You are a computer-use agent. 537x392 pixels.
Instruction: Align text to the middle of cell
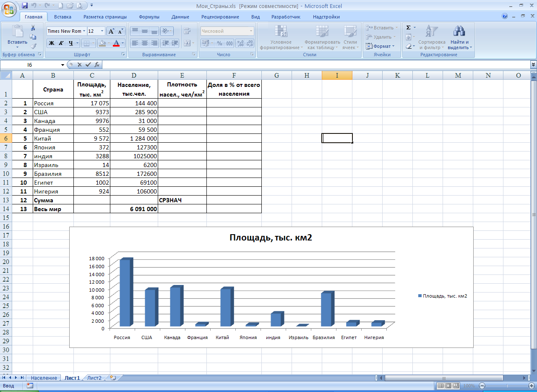tap(144, 31)
